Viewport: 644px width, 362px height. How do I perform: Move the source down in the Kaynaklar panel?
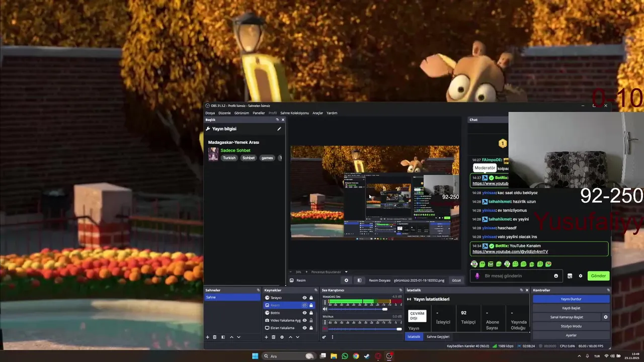click(297, 337)
